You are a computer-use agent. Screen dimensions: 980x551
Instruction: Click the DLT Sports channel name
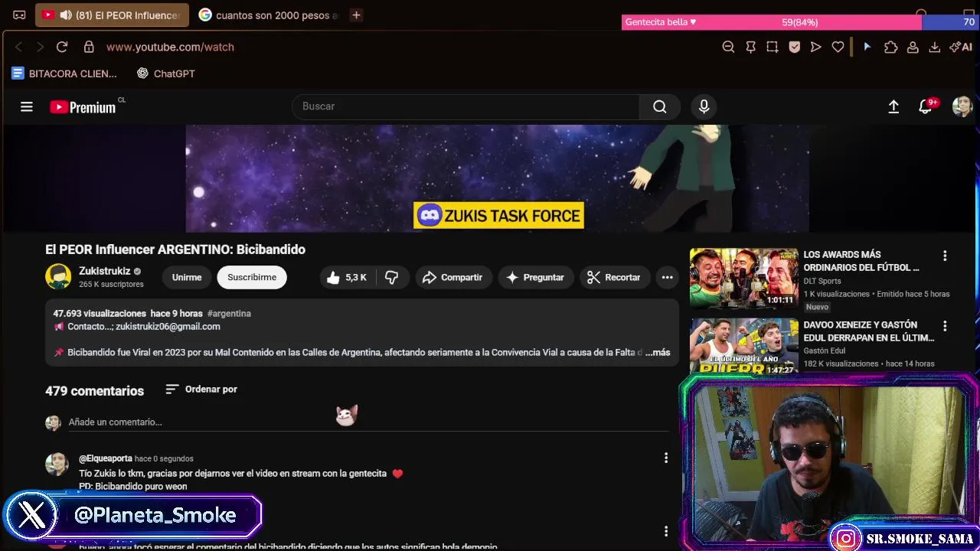tap(822, 281)
